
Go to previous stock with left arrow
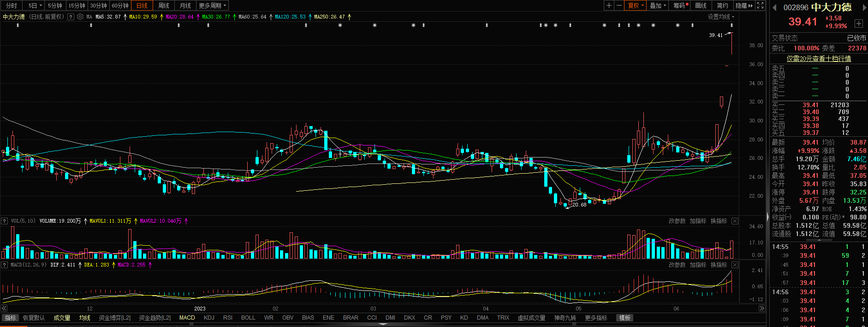point(774,7)
